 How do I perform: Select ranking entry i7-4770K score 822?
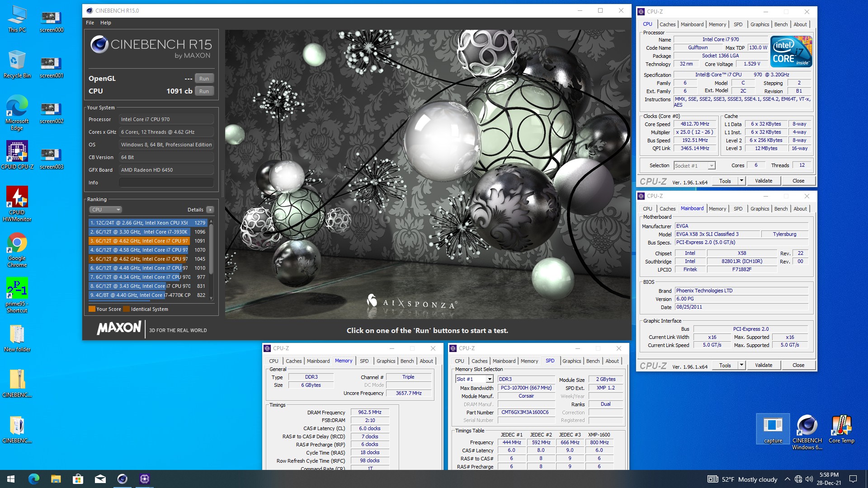point(148,295)
